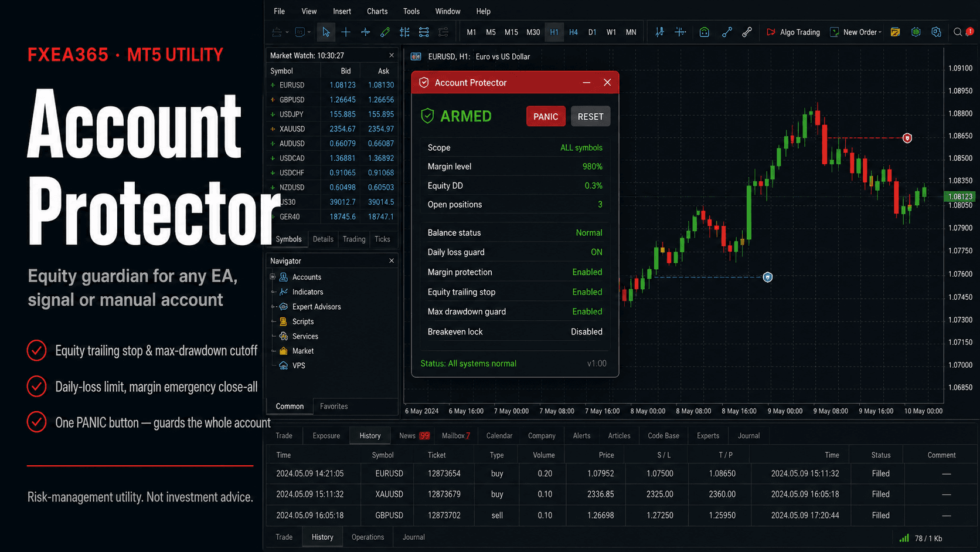Click the Scripts icon in Navigator
Screen dimensions: 980x552
tap(284, 321)
